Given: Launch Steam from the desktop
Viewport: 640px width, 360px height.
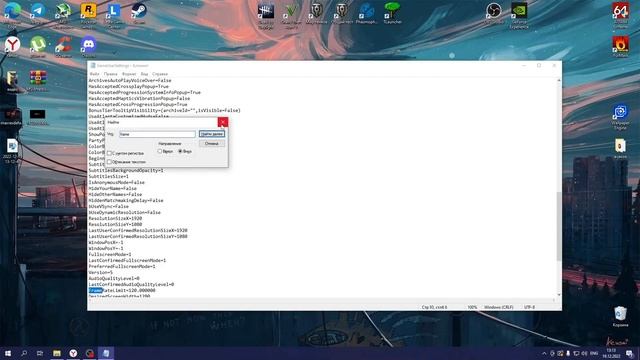Looking at the screenshot, I should pyautogui.click(x=139, y=11).
